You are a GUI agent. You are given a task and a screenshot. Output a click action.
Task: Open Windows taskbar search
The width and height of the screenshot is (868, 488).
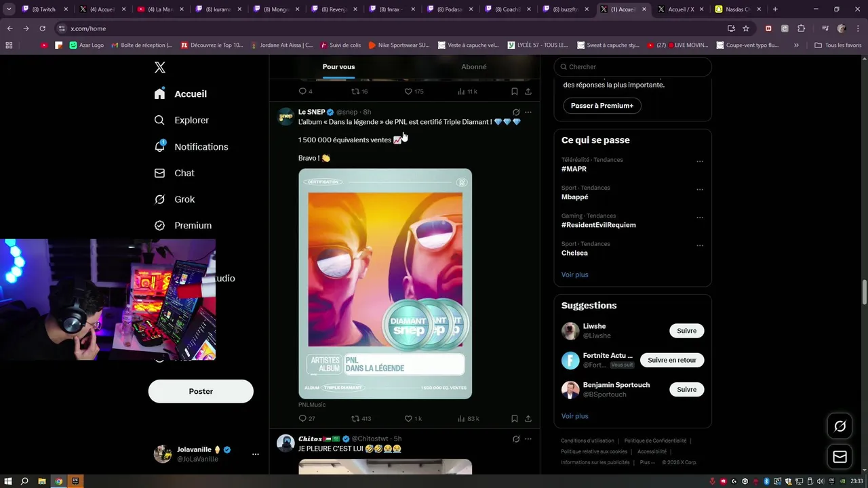(x=24, y=481)
